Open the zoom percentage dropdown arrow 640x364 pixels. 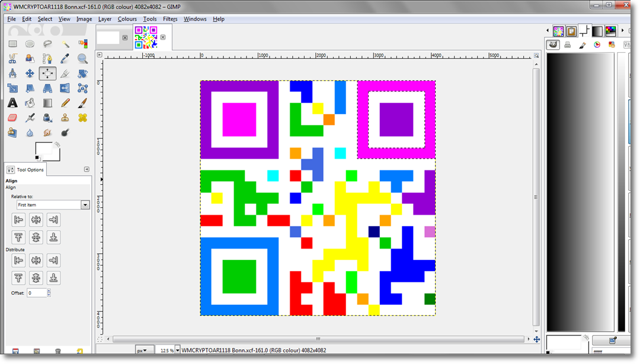[x=178, y=350]
